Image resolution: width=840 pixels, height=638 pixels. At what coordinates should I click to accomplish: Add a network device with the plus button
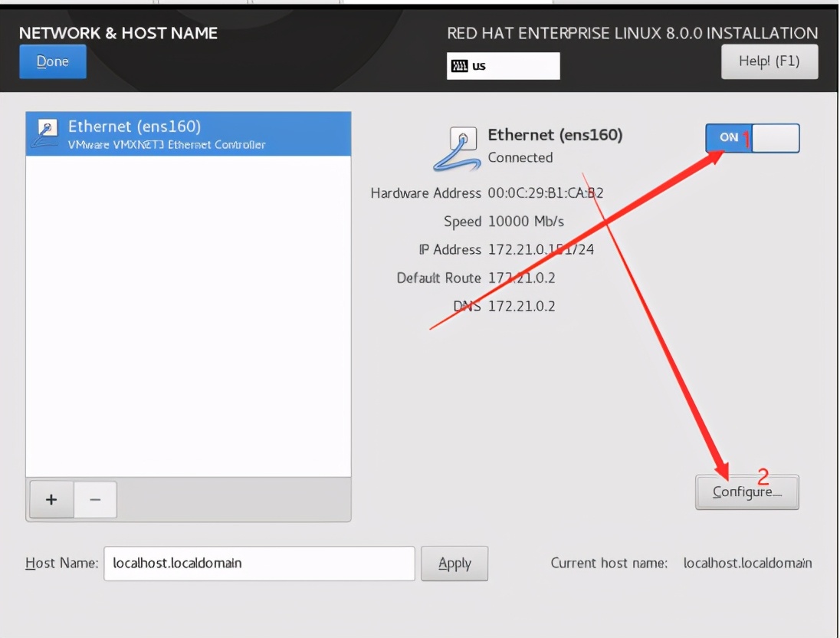(51, 500)
